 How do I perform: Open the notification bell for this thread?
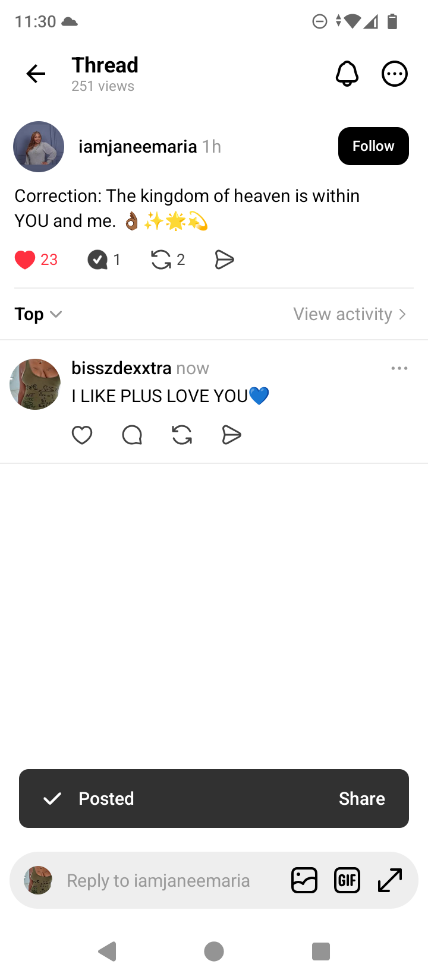(347, 74)
